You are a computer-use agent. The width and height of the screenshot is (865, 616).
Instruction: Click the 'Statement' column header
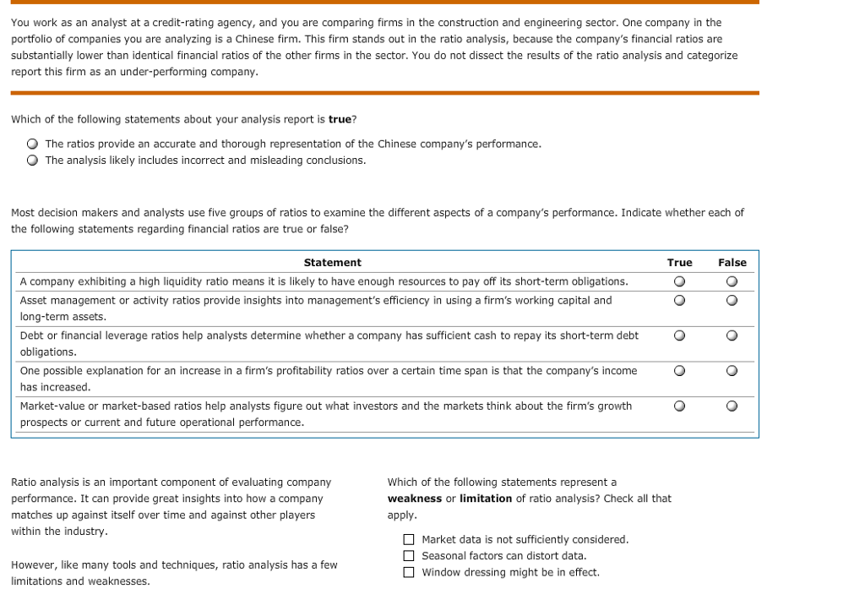point(333,263)
